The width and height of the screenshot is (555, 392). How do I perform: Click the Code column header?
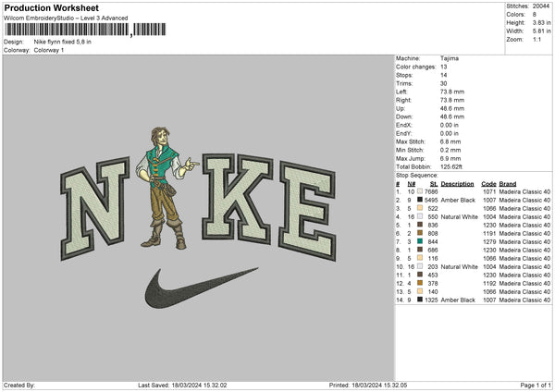pos(488,183)
